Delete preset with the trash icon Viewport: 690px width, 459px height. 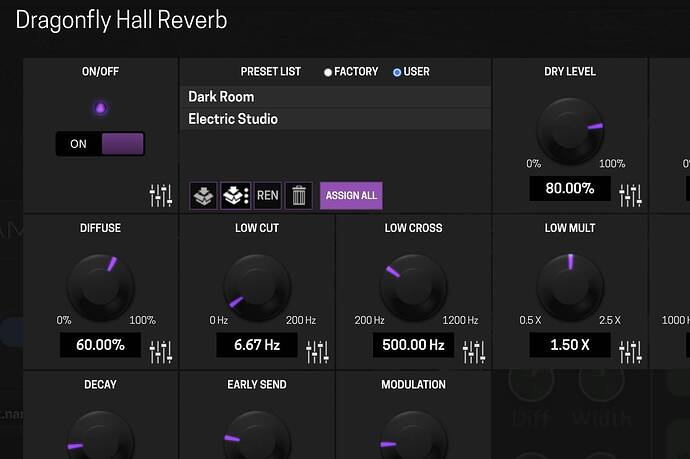pos(299,195)
